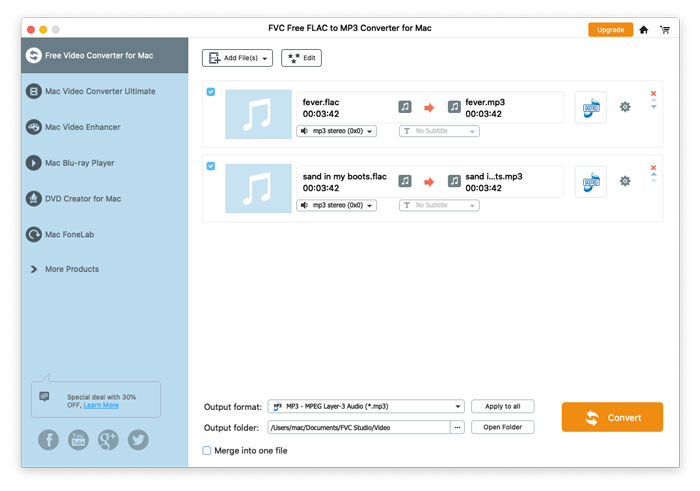Open the Add File(s) dropdown
The image size is (700, 491).
tap(237, 58)
